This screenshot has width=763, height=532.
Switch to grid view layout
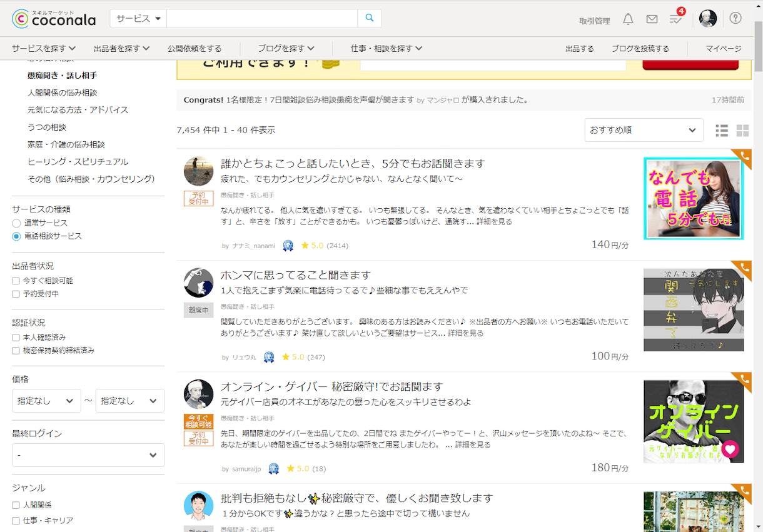[742, 130]
